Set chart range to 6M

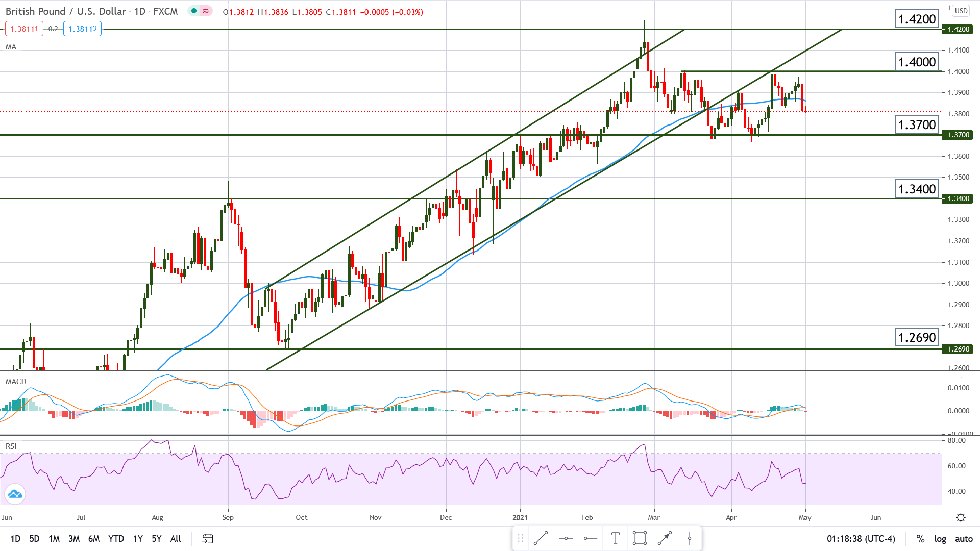pos(94,539)
